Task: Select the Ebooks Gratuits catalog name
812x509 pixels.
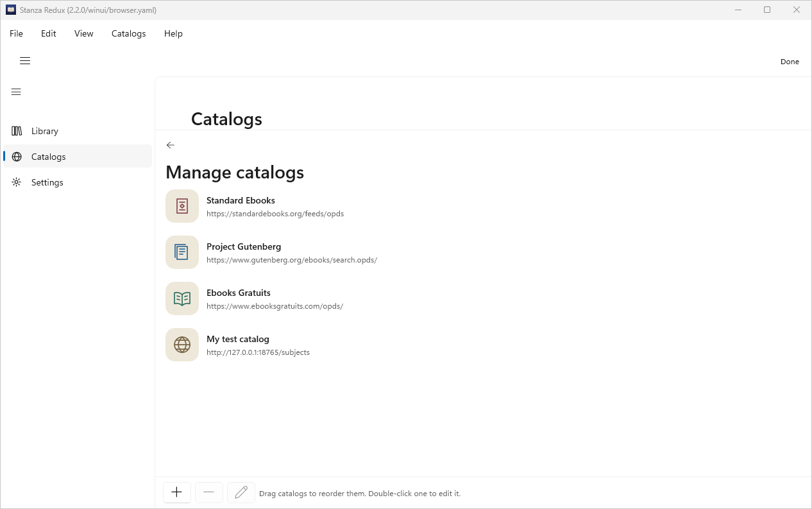Action: [x=239, y=293]
